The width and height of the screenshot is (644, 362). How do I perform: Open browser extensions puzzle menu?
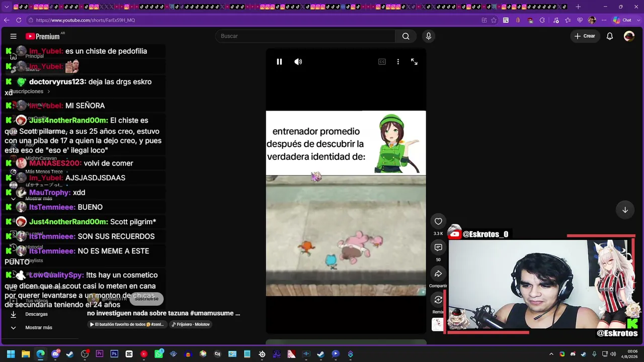point(542,20)
